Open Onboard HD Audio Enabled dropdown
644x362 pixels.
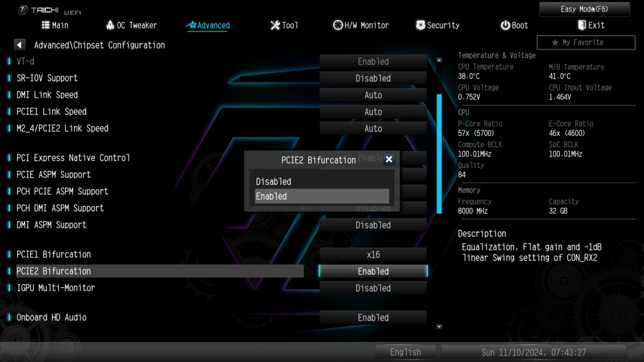pos(373,317)
